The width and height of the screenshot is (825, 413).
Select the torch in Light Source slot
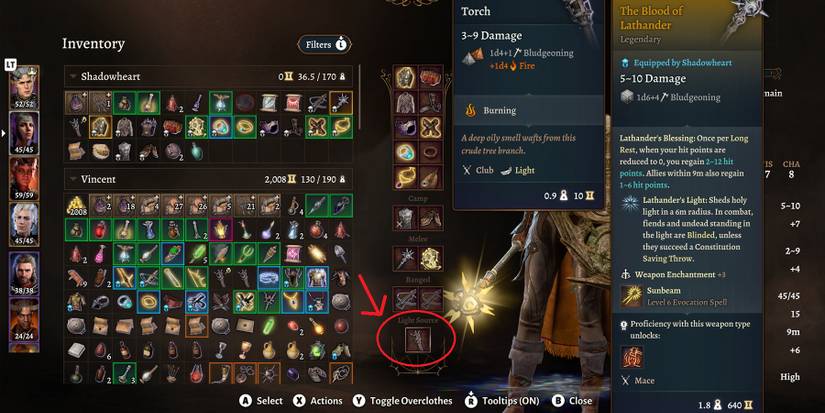[418, 339]
